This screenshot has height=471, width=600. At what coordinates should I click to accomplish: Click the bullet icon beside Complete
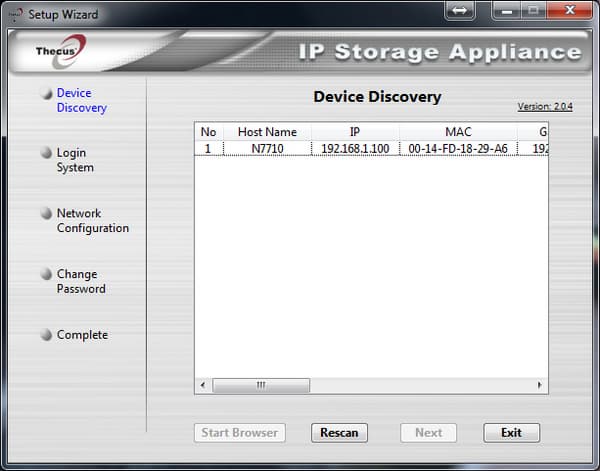point(46,335)
